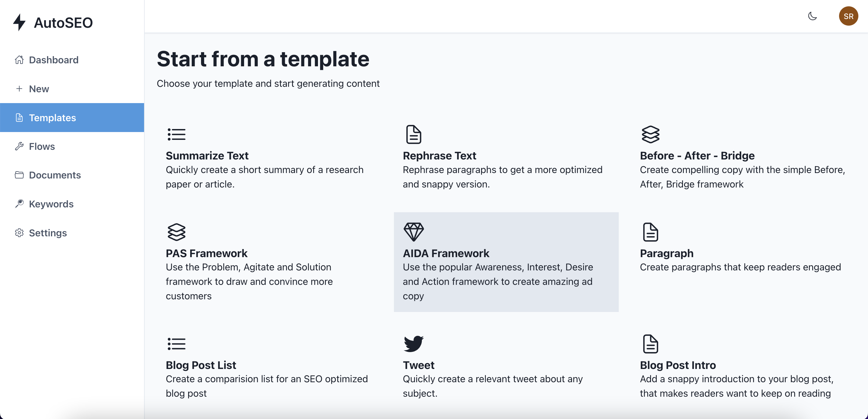The image size is (868, 419).
Task: Open the Documents sidebar item
Action: click(55, 175)
